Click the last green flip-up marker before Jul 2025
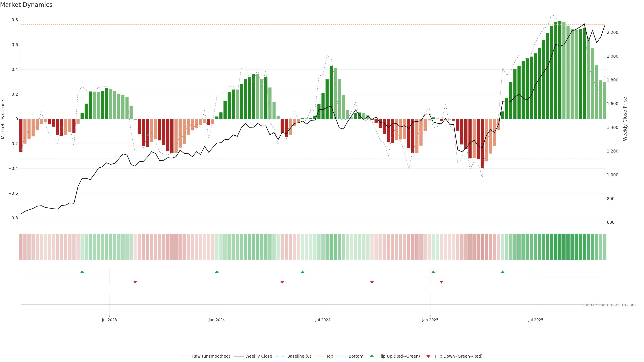 coord(502,272)
